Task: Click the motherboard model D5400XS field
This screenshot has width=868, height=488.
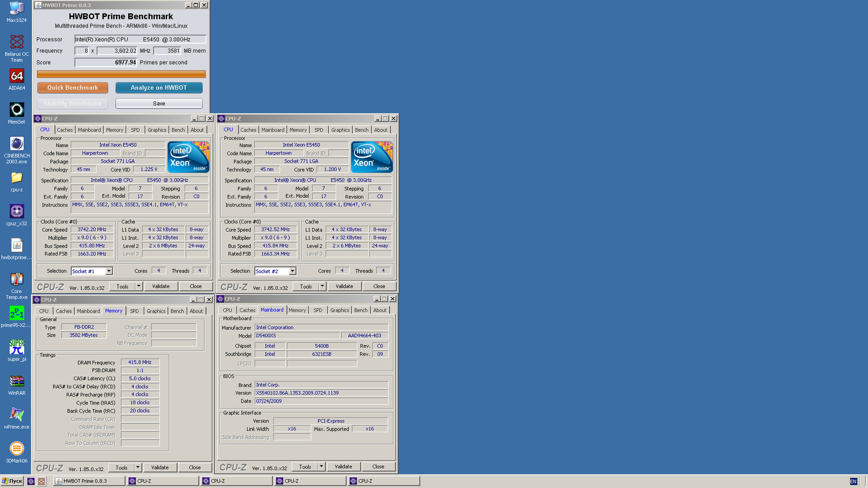Action: pos(297,336)
